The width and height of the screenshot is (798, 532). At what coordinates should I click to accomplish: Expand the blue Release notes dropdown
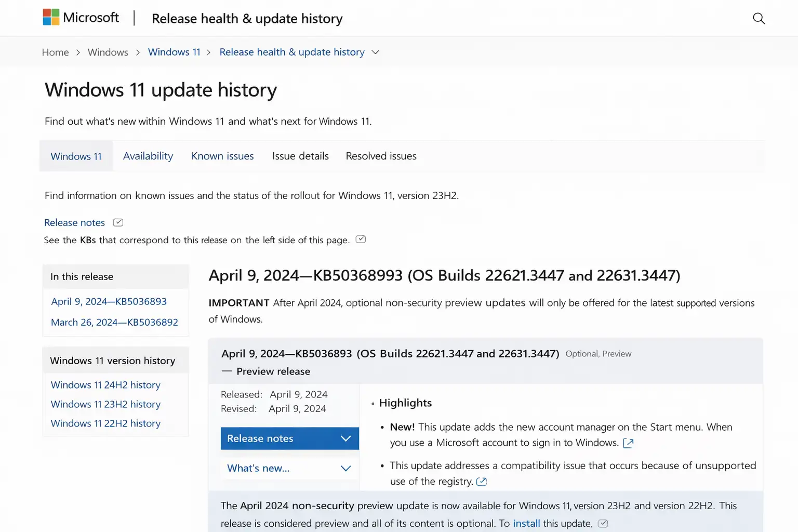click(x=289, y=438)
